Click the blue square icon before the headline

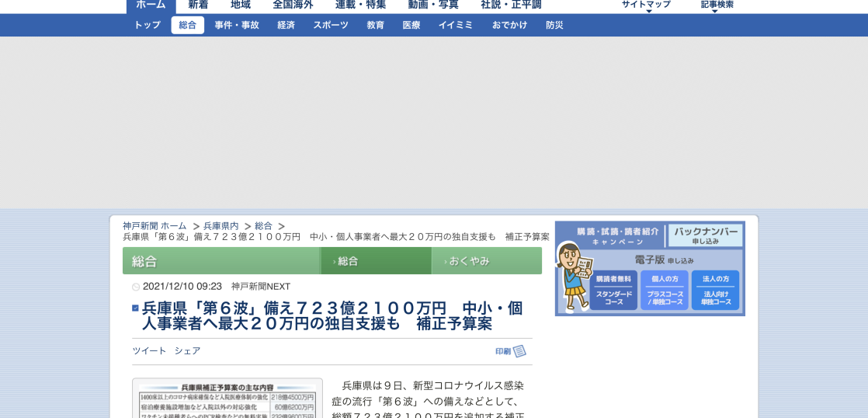(135, 308)
